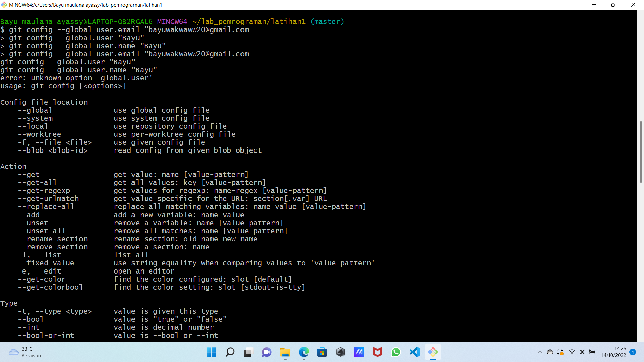
Task: Mute system volume via the speaker icon
Action: 582,352
